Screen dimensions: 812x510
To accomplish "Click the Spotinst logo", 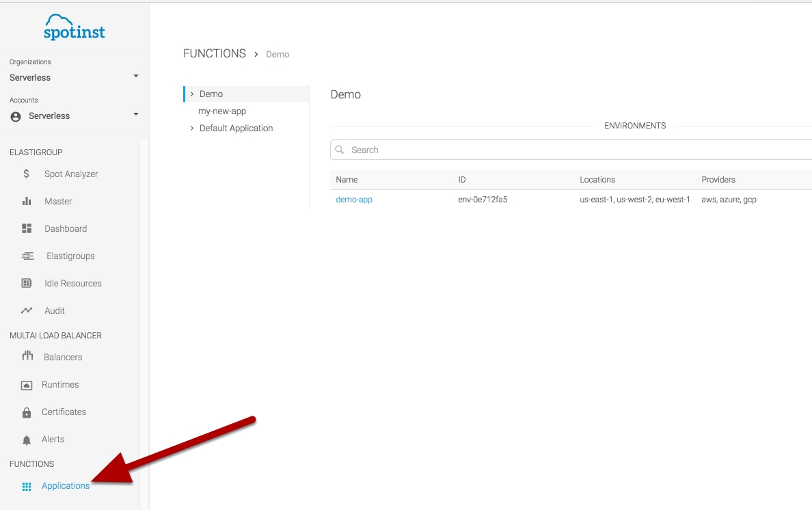I will 75,27.
